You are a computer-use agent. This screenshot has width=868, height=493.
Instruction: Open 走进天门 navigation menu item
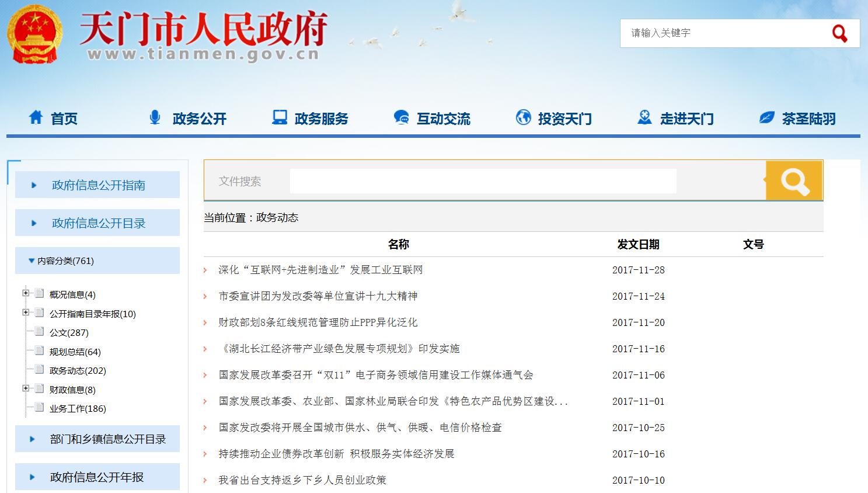coord(686,119)
